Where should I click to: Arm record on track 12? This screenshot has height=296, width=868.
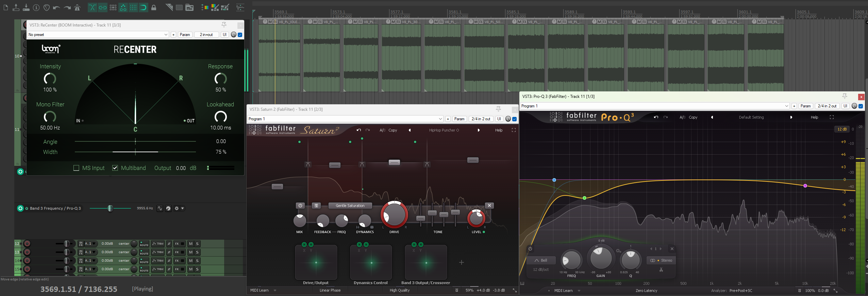coord(27,244)
